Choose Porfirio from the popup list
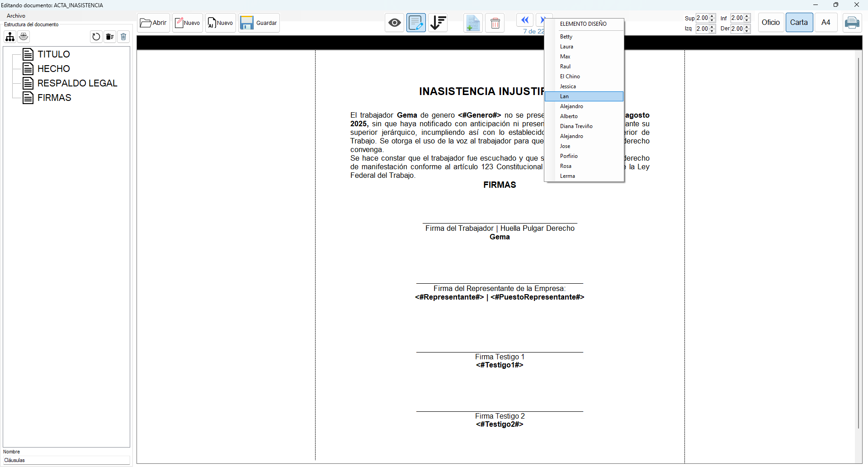The height and width of the screenshot is (467, 868). tap(584, 156)
